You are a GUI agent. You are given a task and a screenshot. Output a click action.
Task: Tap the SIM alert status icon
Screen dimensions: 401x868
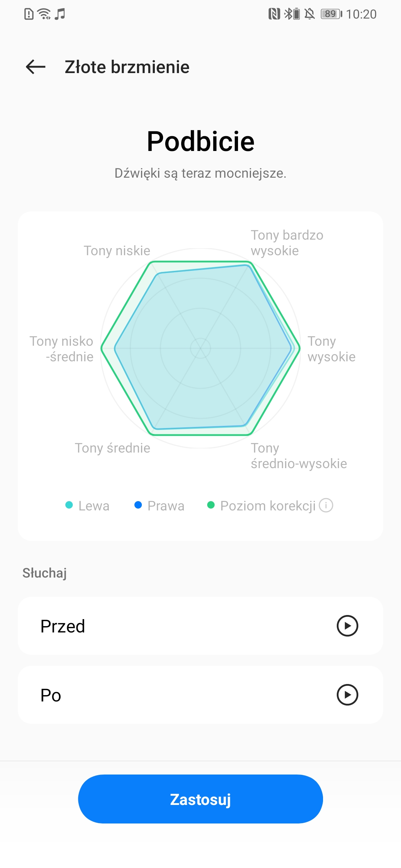(x=29, y=14)
